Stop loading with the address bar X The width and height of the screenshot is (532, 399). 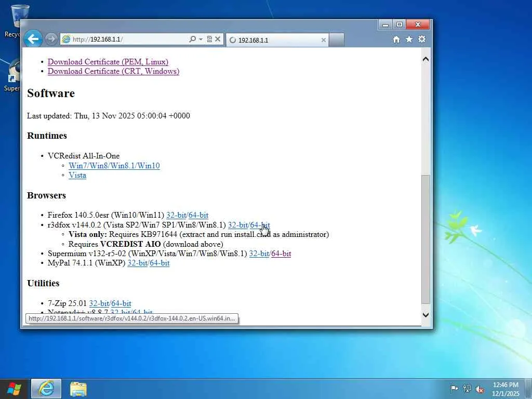(218, 39)
